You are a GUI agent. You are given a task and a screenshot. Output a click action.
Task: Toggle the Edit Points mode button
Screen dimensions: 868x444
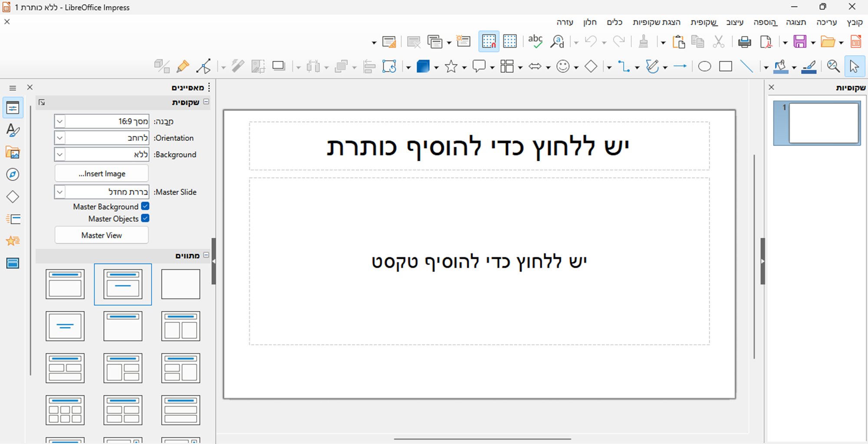[x=203, y=66]
